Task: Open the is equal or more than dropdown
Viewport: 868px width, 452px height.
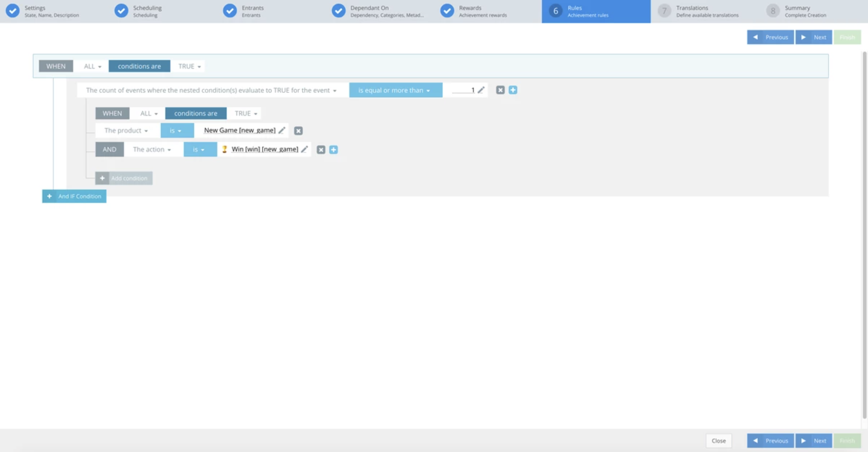Action: click(x=395, y=90)
